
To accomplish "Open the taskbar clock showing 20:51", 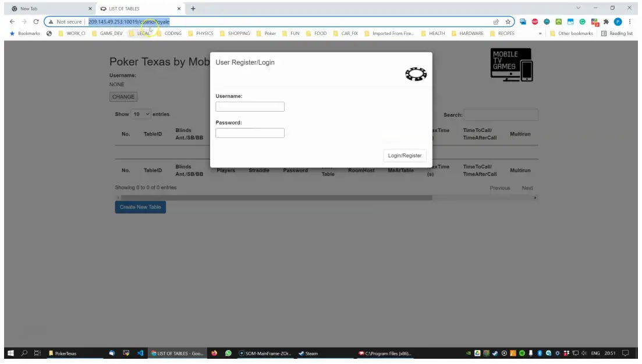I will 609,353.
